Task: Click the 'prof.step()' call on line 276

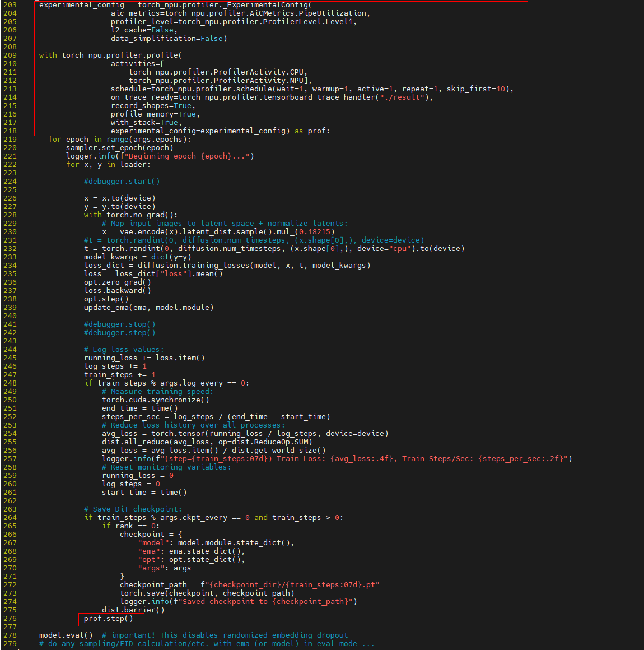Action: click(108, 619)
